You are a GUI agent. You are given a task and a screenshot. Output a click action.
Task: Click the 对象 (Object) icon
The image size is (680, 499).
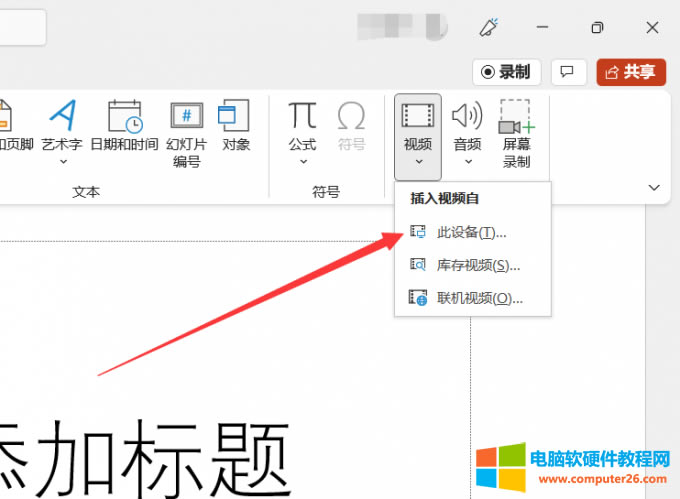(236, 117)
